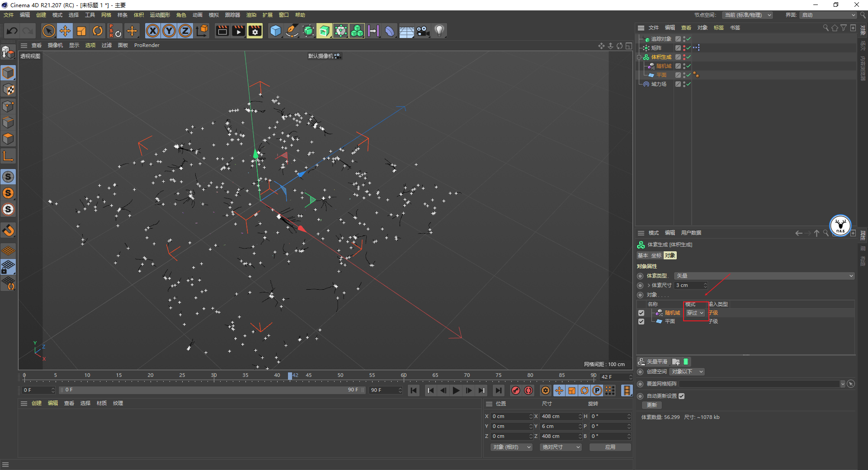Screen dimensions: 868x470
Task: Click the Light bulb icon
Action: tap(439, 31)
